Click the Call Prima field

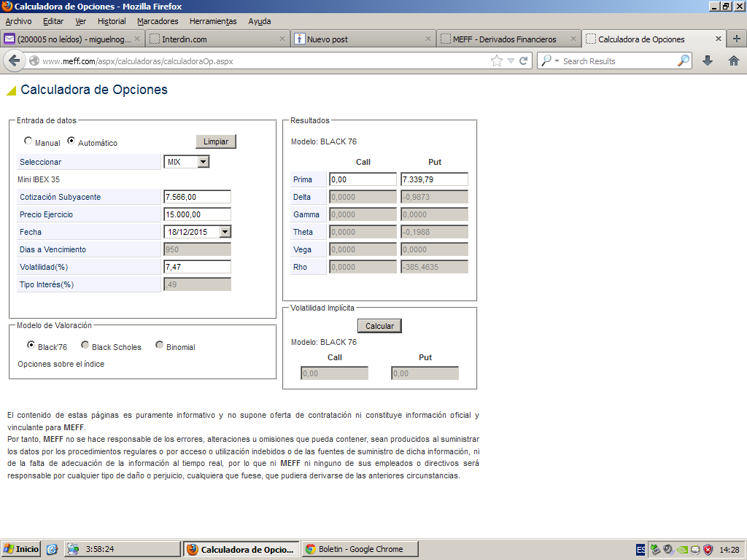[363, 179]
